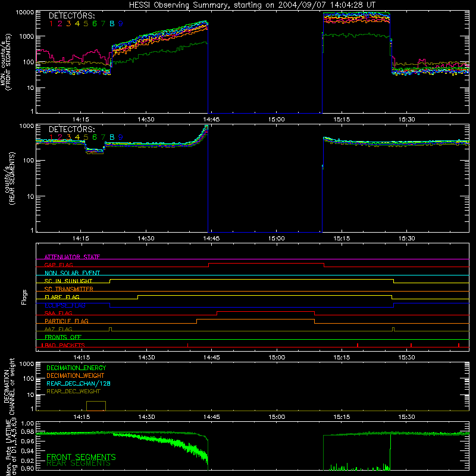Click the raised GAP_FLAG step segment
This screenshot has height=476, width=476.
point(266,264)
